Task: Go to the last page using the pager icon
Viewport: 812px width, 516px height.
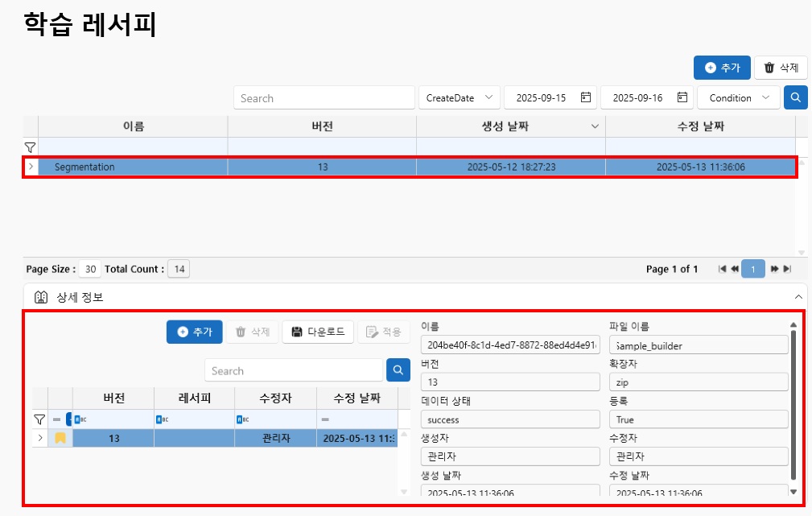Action: coord(787,269)
